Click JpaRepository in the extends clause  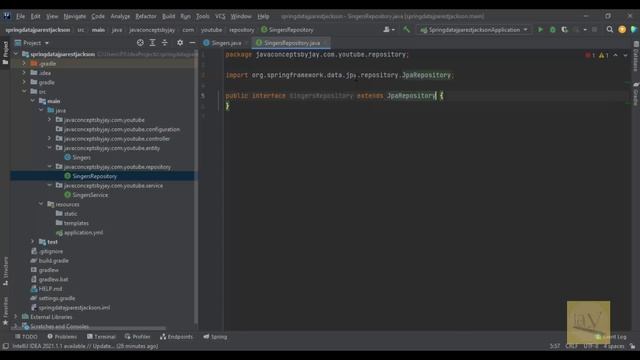[x=411, y=96]
